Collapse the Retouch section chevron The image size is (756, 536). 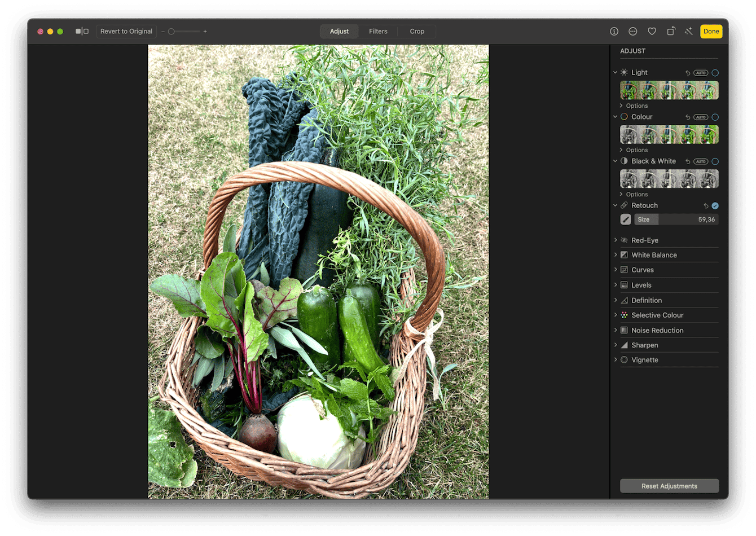click(615, 205)
